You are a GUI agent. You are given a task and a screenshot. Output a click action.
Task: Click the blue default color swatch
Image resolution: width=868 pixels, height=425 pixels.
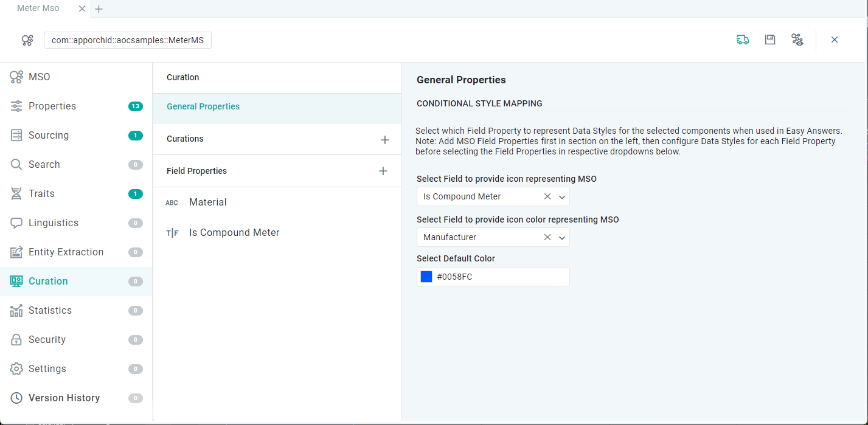coord(426,277)
